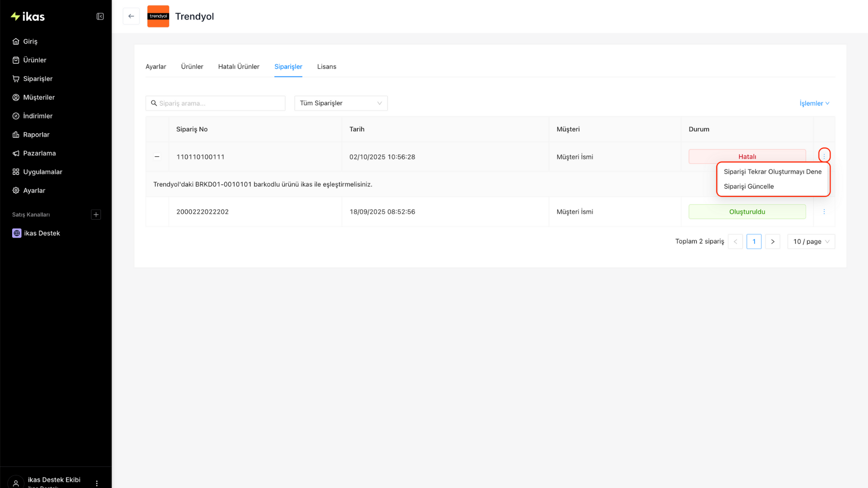Go to next page of orders
868x488 pixels.
point(773,242)
